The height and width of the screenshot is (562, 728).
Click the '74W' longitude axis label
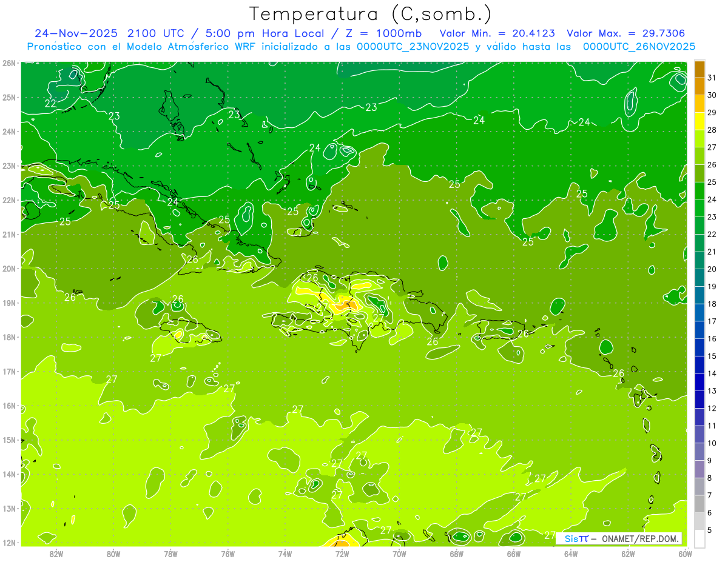coord(285,554)
